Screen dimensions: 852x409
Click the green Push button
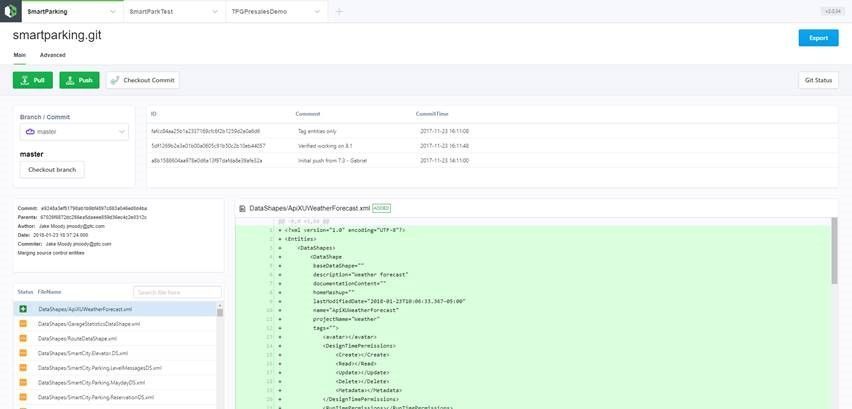click(x=79, y=80)
